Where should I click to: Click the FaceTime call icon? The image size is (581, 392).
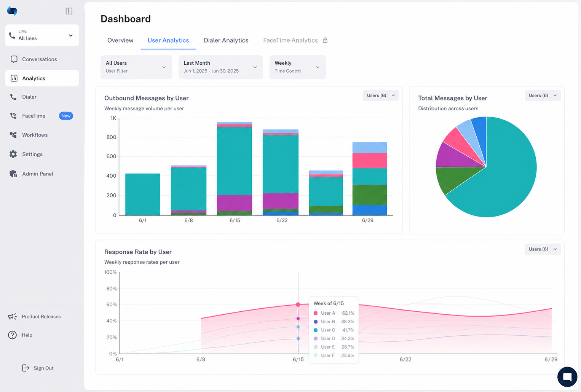pyautogui.click(x=13, y=116)
